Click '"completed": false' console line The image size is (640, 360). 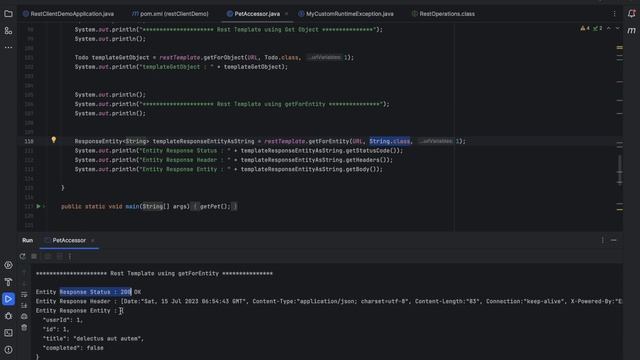(73, 348)
